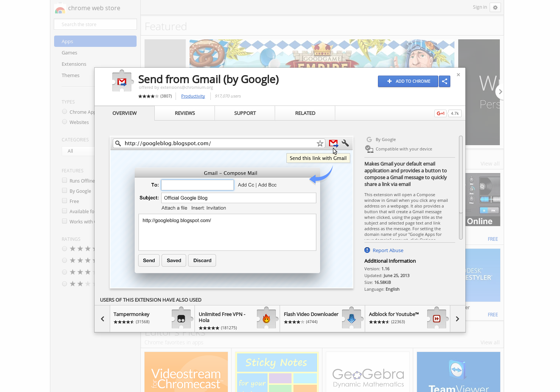
Task: Select the Tampermonkey extension icon
Action: click(x=182, y=318)
